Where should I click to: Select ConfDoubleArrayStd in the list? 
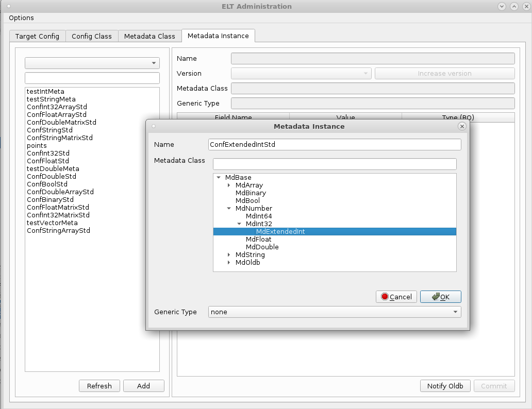pos(60,192)
